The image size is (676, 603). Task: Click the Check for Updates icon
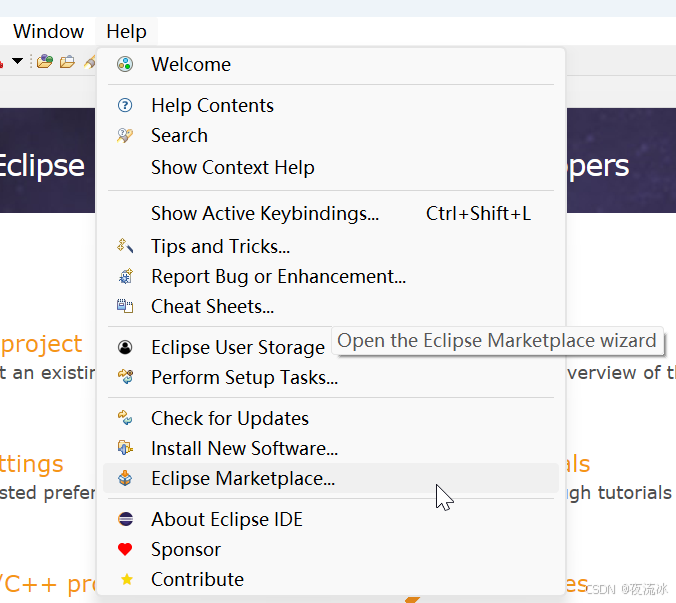point(125,418)
